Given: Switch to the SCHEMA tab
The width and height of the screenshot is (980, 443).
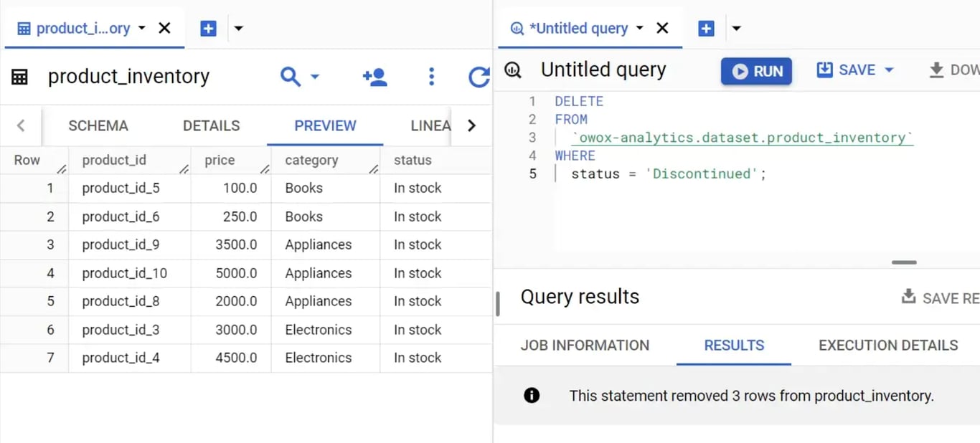Looking at the screenshot, I should point(98,125).
